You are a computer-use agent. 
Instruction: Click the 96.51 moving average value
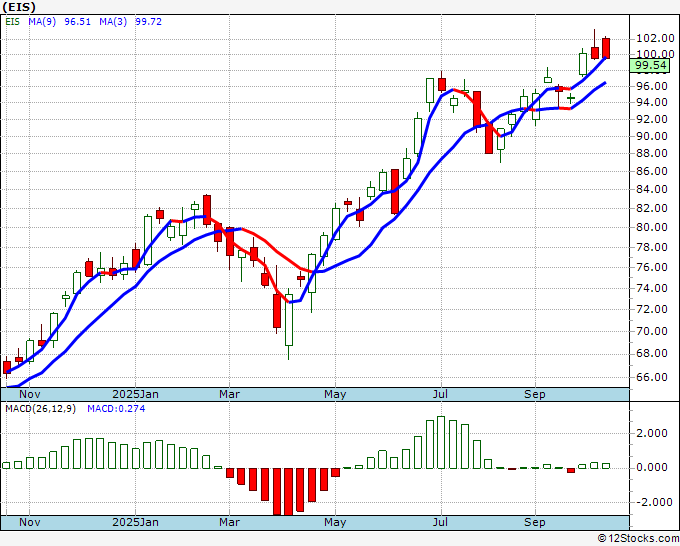coord(78,22)
